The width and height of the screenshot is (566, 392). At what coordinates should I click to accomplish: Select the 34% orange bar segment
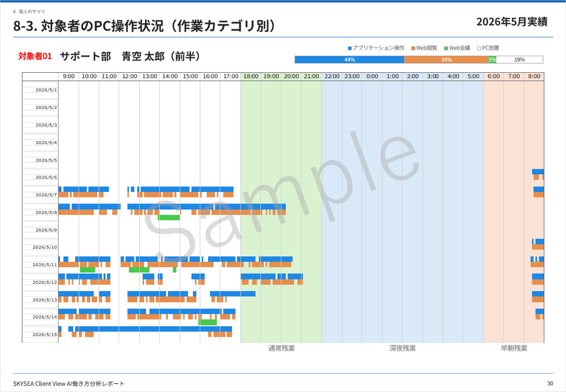pyautogui.click(x=446, y=60)
